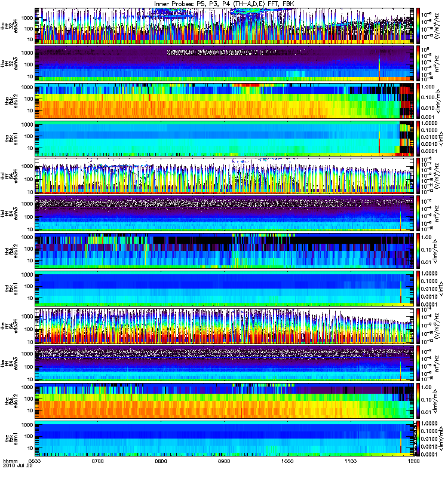Viewport: 448px width, 478px height.
Task: Click the 'the fff 64 scm3' panel label
Action: (9, 363)
